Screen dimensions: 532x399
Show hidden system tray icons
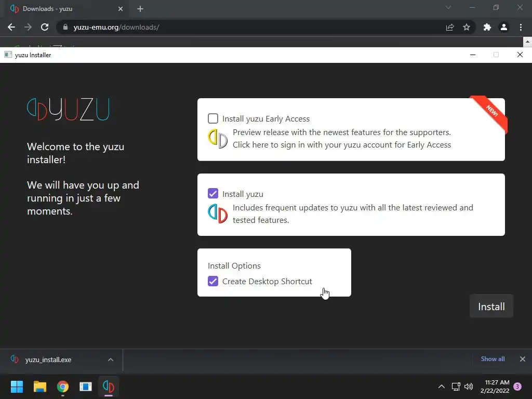[x=442, y=387]
